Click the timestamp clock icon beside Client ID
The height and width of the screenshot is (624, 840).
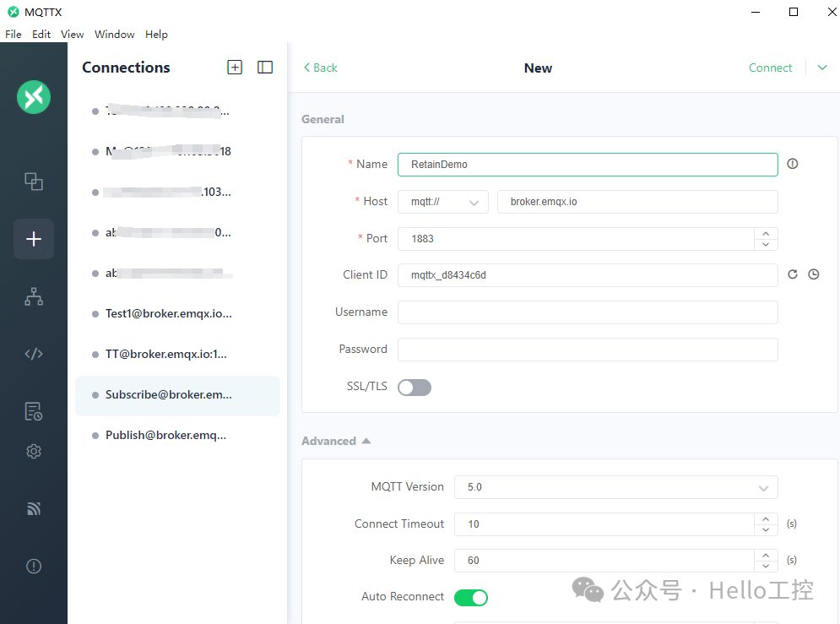(x=813, y=274)
